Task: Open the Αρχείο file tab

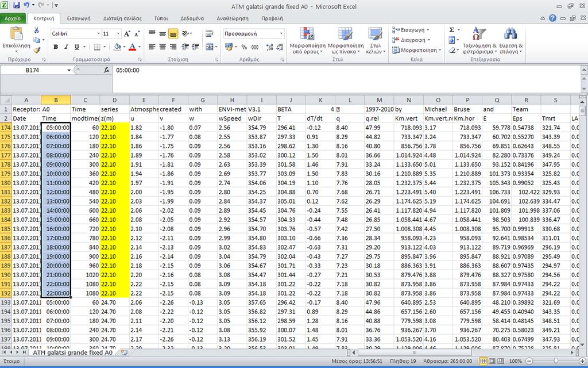Action: [13, 18]
